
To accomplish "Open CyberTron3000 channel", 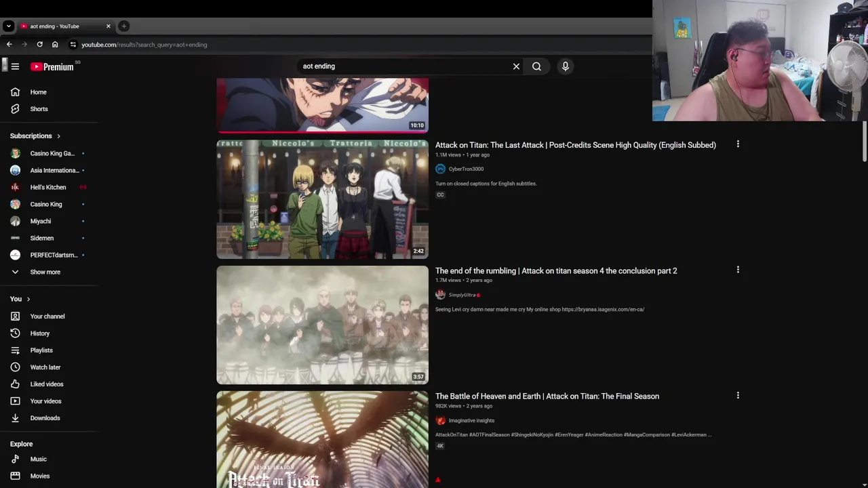I will (x=466, y=169).
